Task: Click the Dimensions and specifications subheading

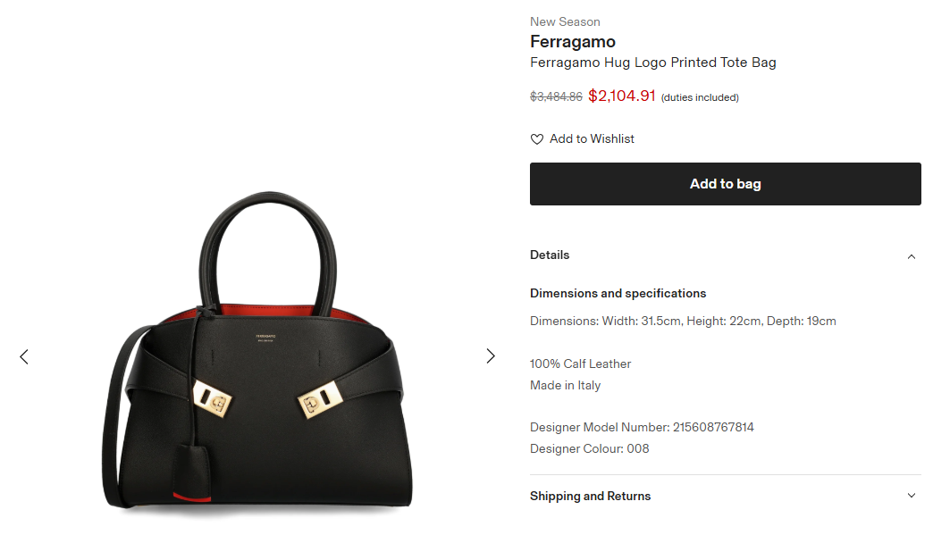Action: coord(618,294)
